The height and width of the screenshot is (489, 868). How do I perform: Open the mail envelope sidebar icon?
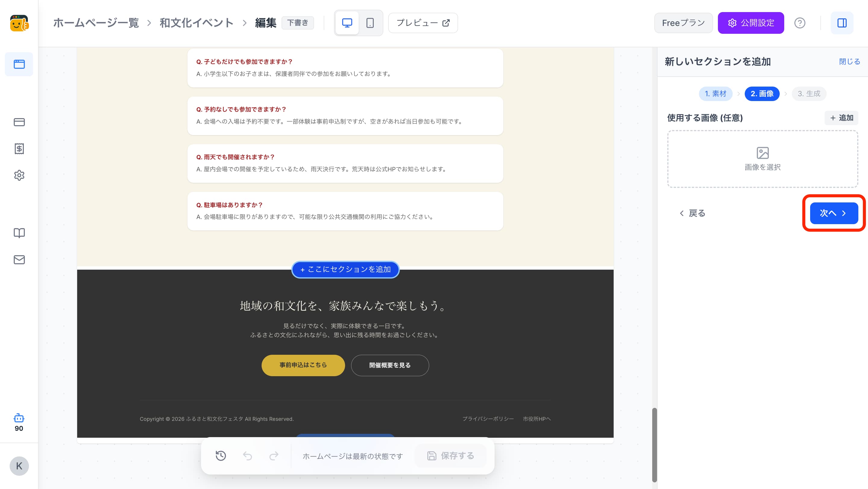pos(19,260)
